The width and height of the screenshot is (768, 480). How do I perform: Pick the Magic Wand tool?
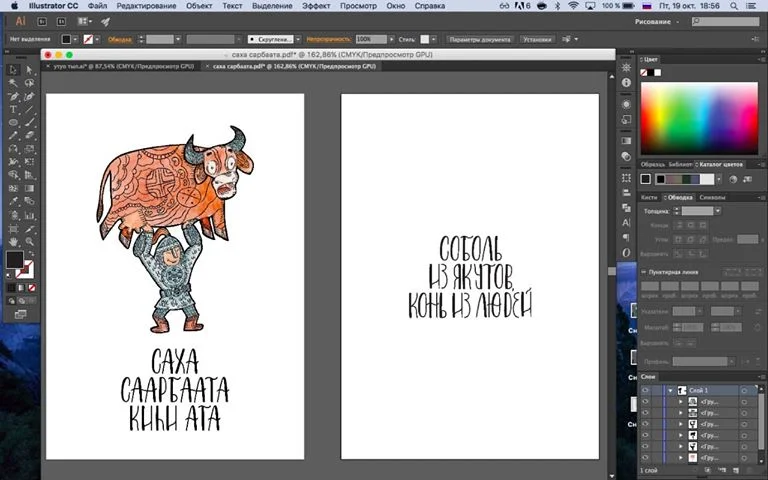pyautogui.click(x=13, y=83)
